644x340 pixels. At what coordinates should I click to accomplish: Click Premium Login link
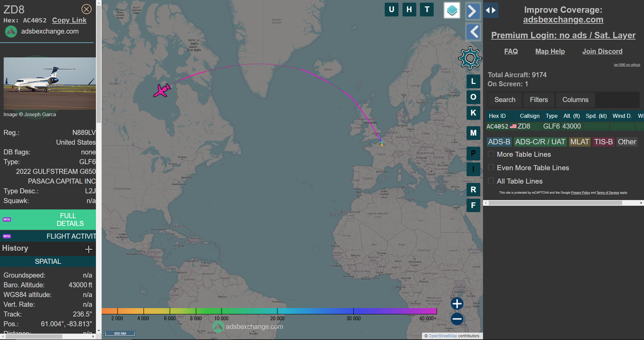point(563,35)
